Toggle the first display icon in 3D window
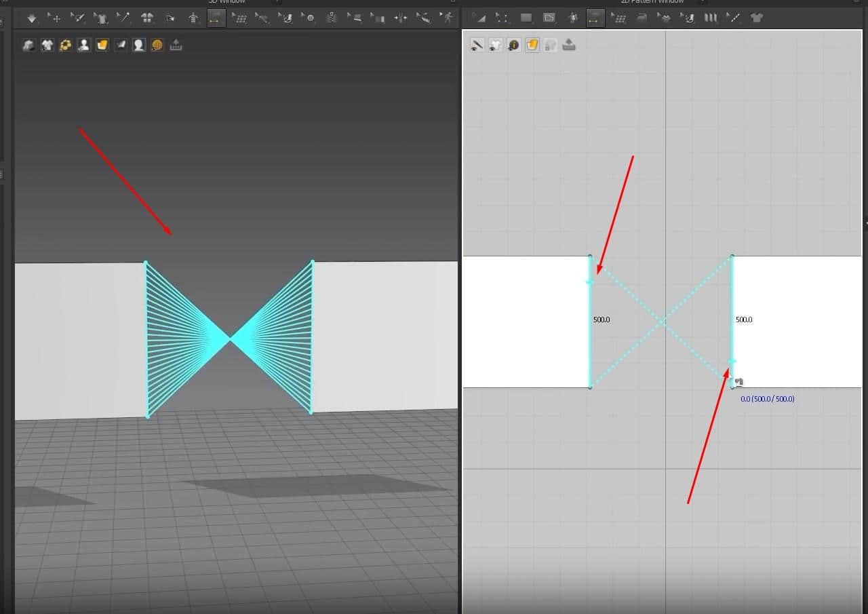The height and width of the screenshot is (614, 868). [28, 45]
